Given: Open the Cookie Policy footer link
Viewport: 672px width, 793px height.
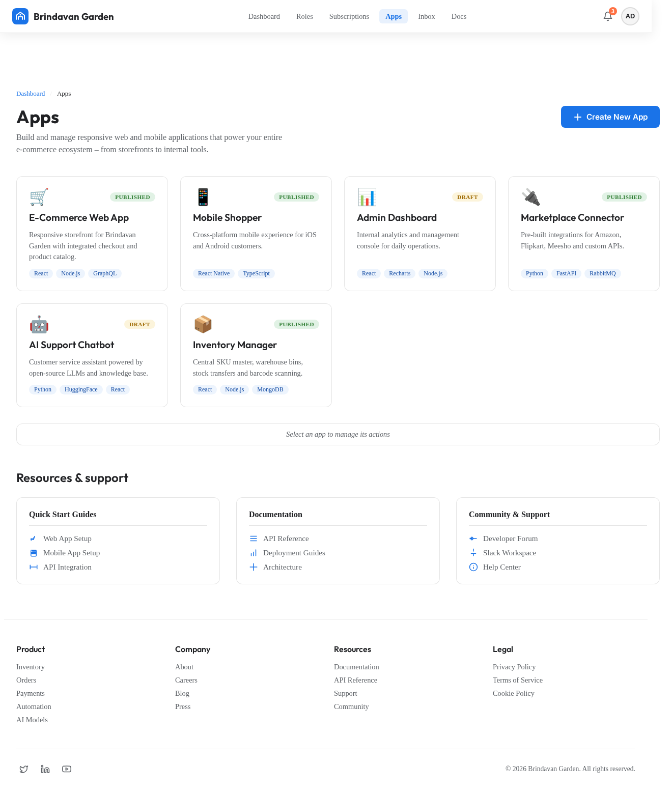Looking at the screenshot, I should pyautogui.click(x=514, y=693).
